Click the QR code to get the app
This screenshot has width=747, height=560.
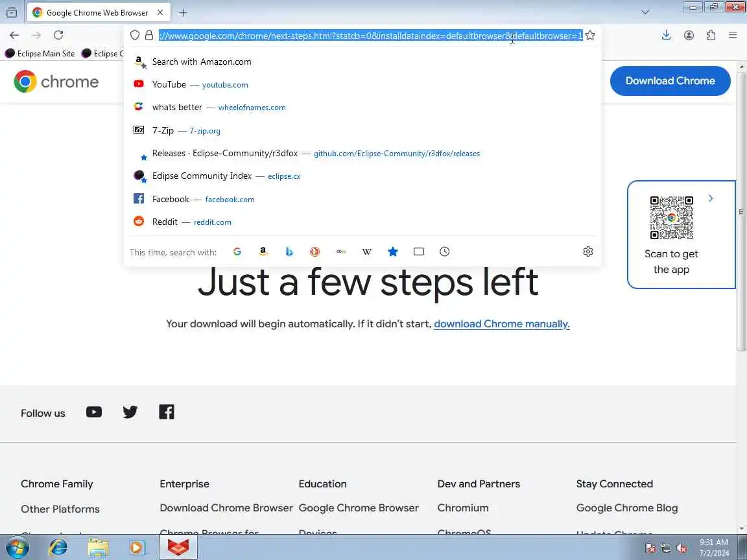pyautogui.click(x=671, y=218)
